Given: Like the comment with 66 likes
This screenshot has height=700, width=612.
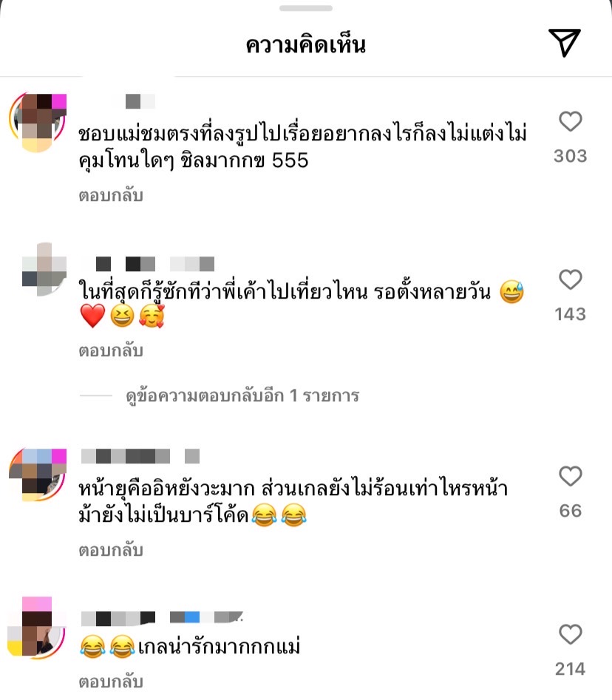Looking at the screenshot, I should (571, 476).
